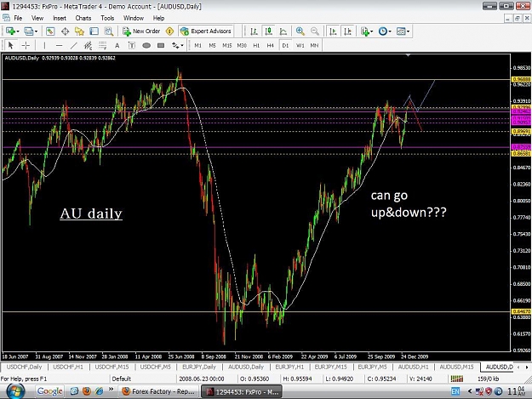
Task: Switch timeframe to H4
Action: pyautogui.click(x=271, y=45)
